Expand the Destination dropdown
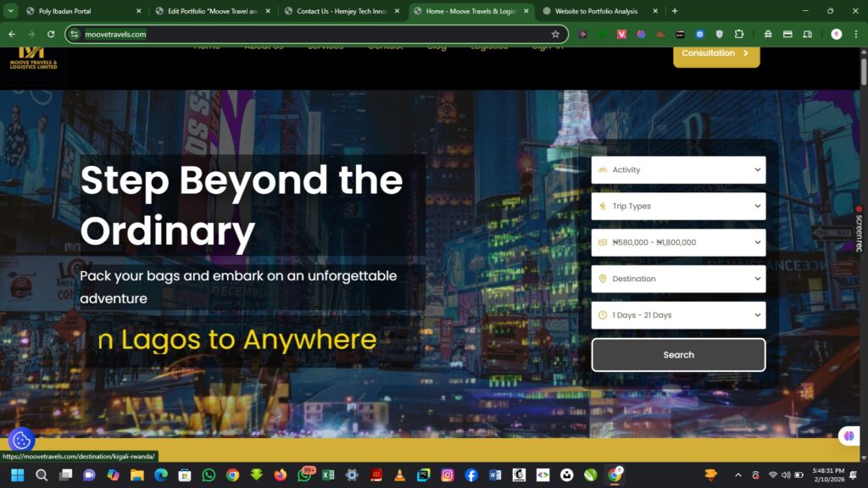Viewport: 868px width, 488px height. pyautogui.click(x=678, y=279)
